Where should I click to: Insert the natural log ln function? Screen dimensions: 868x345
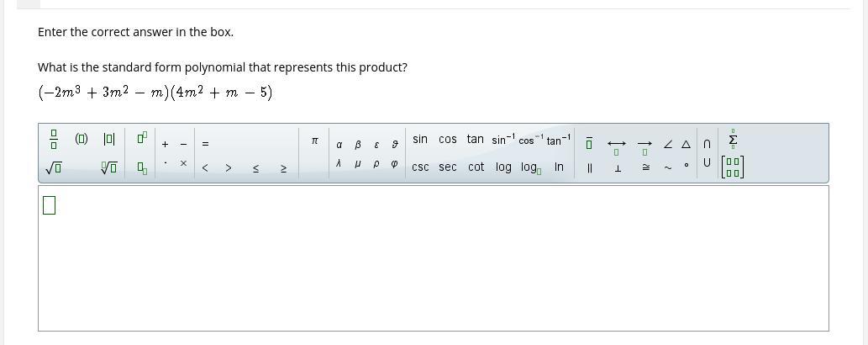tap(559, 167)
